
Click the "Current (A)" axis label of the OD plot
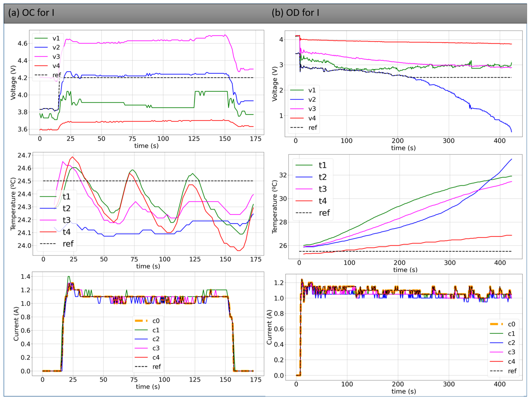click(x=269, y=327)
